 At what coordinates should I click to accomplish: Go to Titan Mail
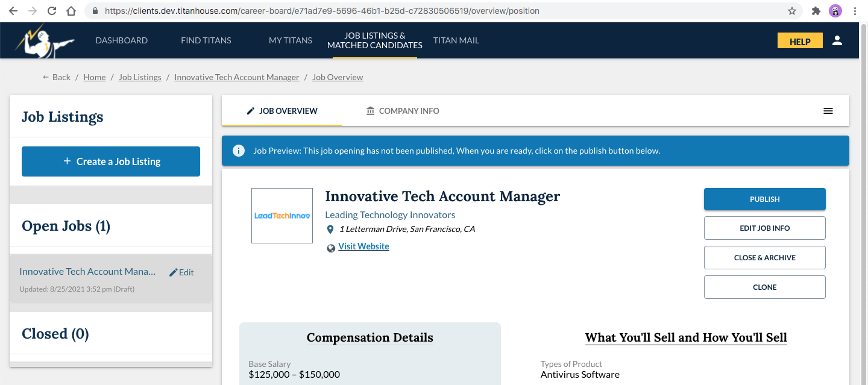pyautogui.click(x=456, y=40)
